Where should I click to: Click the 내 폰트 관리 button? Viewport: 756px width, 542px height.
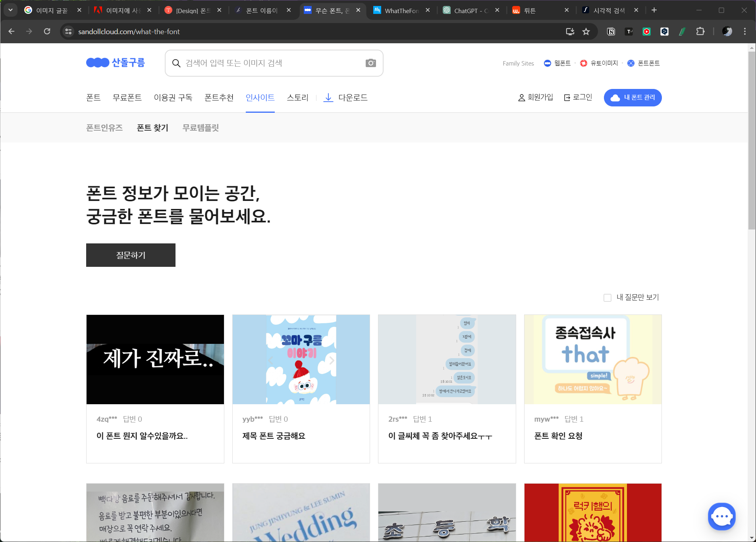pos(633,98)
